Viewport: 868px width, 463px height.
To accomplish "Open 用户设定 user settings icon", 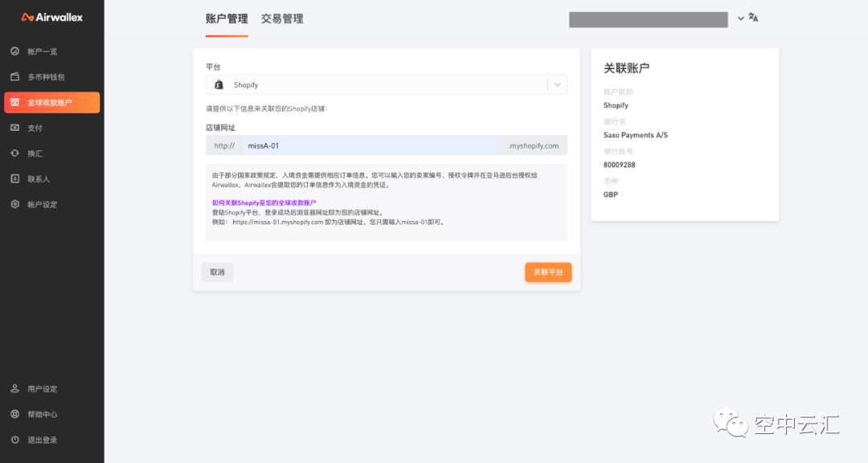I will click(x=14, y=389).
